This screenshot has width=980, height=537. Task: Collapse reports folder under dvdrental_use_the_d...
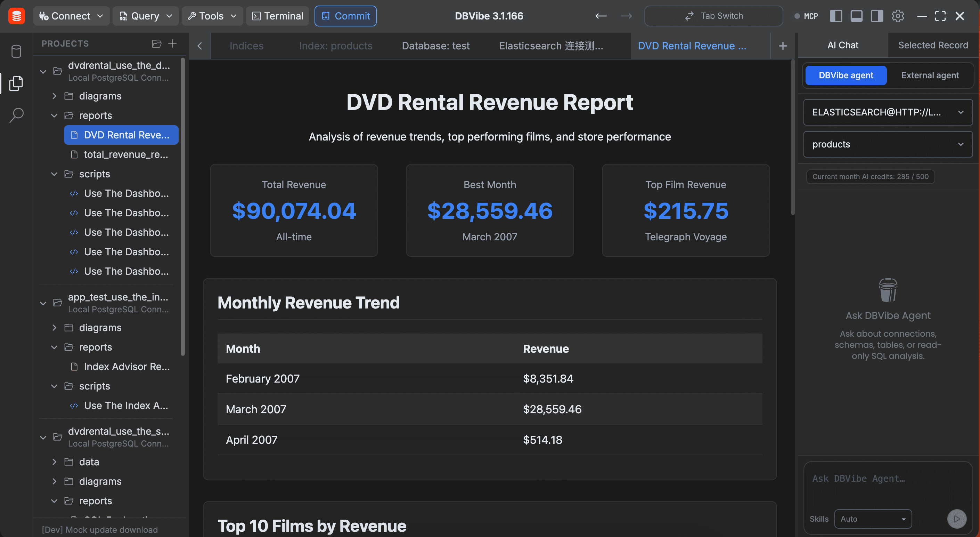coord(55,115)
